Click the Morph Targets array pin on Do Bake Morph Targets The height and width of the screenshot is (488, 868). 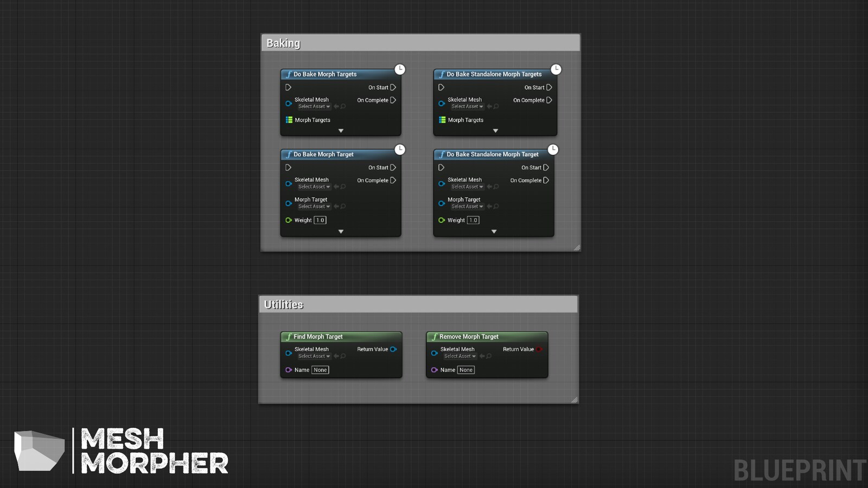(289, 120)
